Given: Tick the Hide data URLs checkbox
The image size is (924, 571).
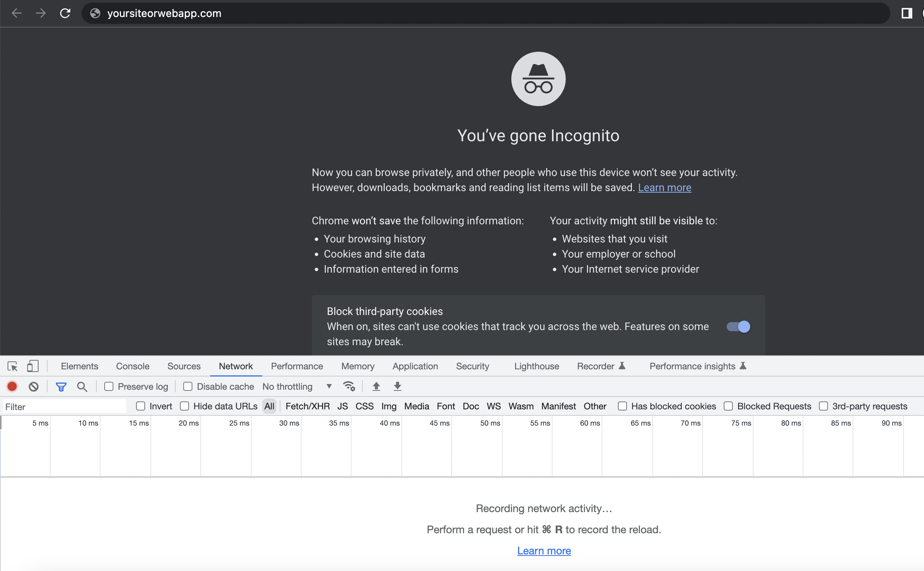Looking at the screenshot, I should coord(184,406).
